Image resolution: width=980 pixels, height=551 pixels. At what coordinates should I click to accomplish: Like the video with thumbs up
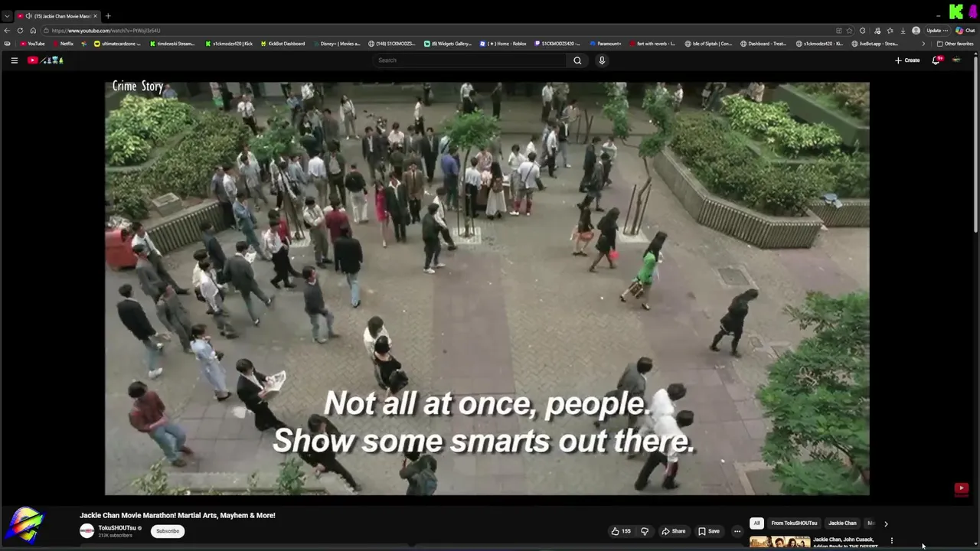point(621,531)
